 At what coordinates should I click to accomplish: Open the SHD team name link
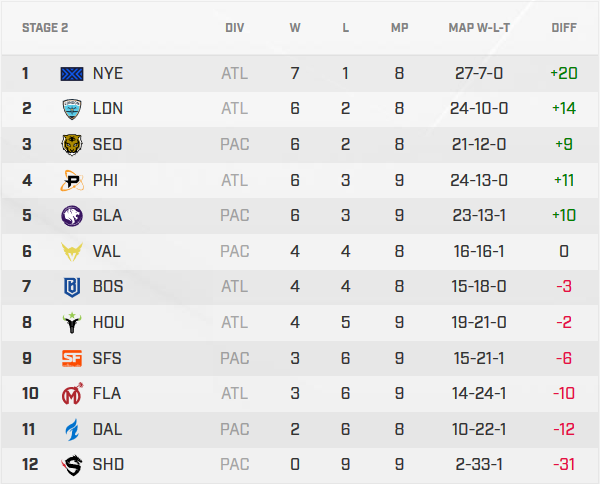(108, 465)
